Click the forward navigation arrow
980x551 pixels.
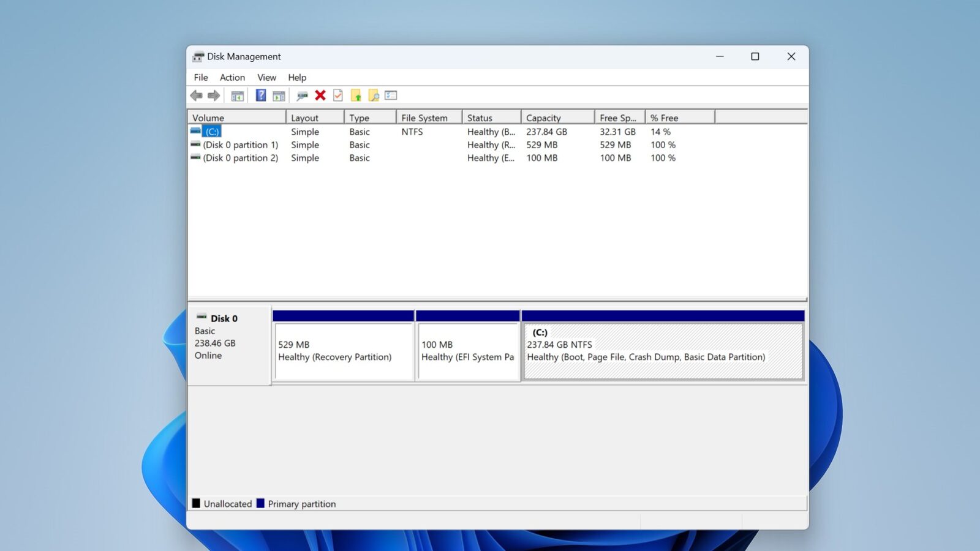point(214,96)
